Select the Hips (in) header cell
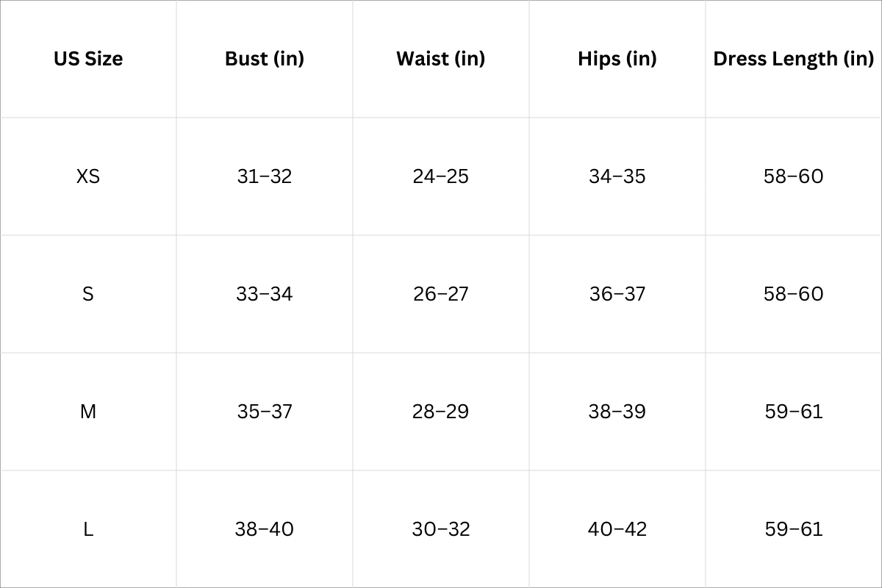Viewport: 882px width, 588px height. click(617, 59)
